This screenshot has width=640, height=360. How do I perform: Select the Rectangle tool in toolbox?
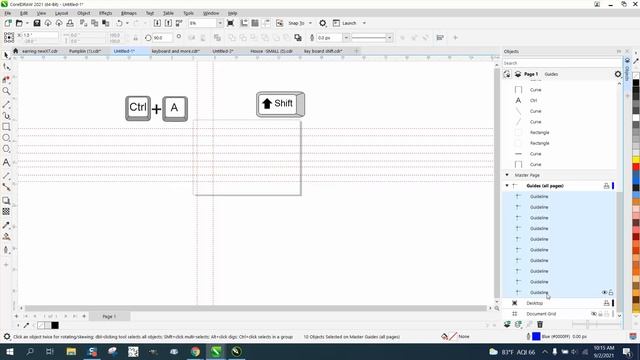coord(6,127)
